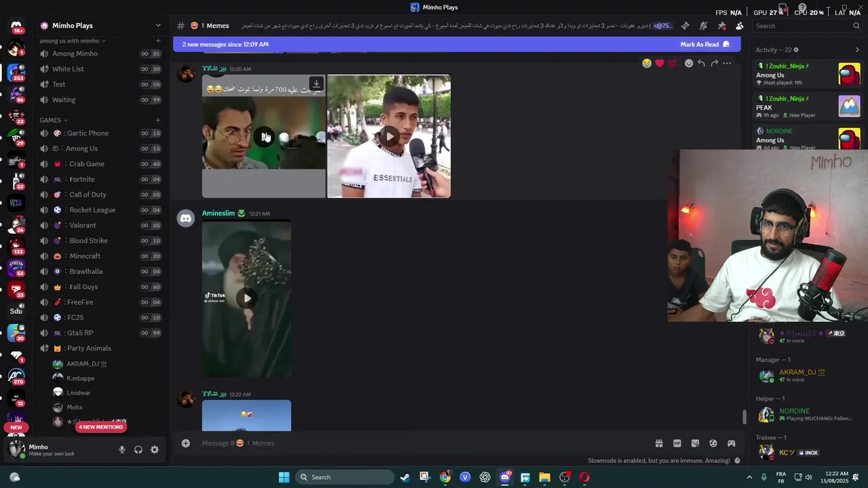React with the 100 emoji
868x488 pixels.
coord(672,63)
